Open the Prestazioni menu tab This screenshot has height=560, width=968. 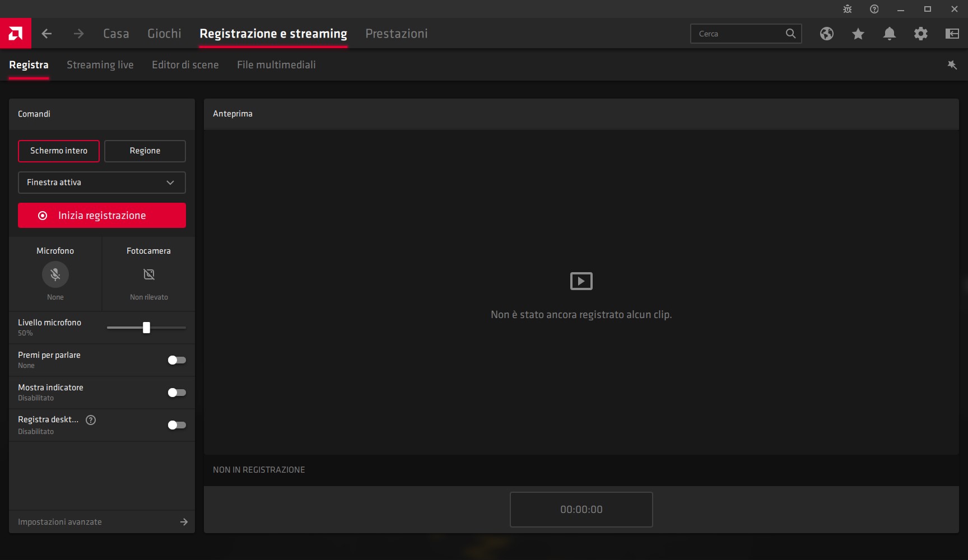point(396,34)
